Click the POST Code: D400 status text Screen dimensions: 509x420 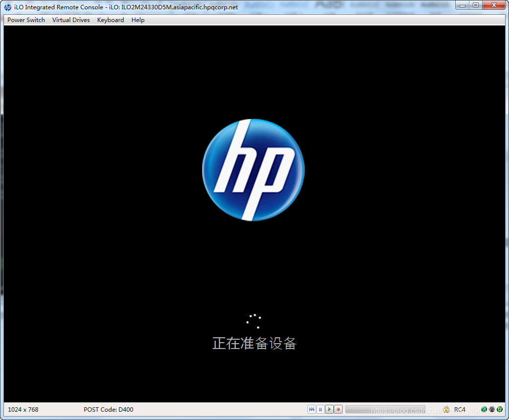[x=109, y=410]
